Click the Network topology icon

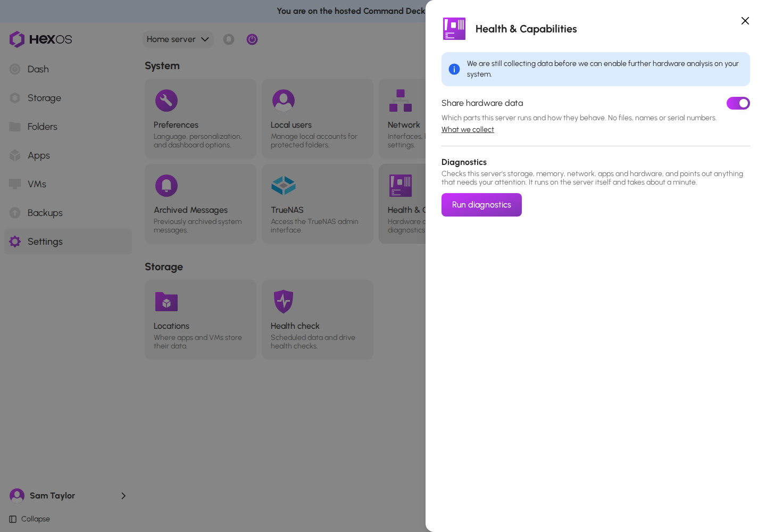tap(401, 101)
